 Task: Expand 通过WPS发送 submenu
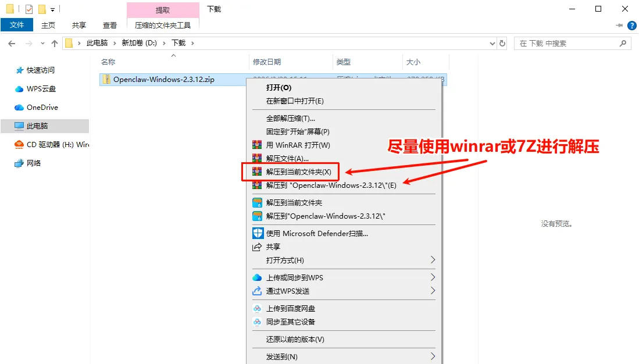433,291
